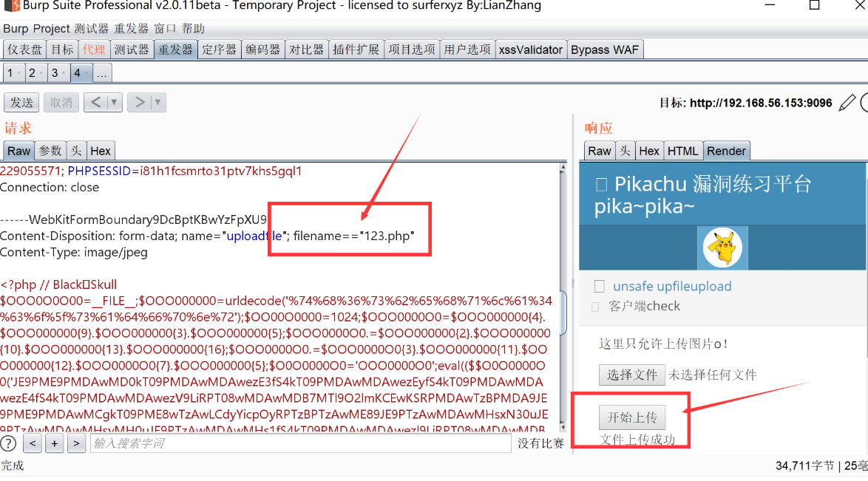
Task: Close repeater tab 2 with its x
Action: tap(41, 73)
